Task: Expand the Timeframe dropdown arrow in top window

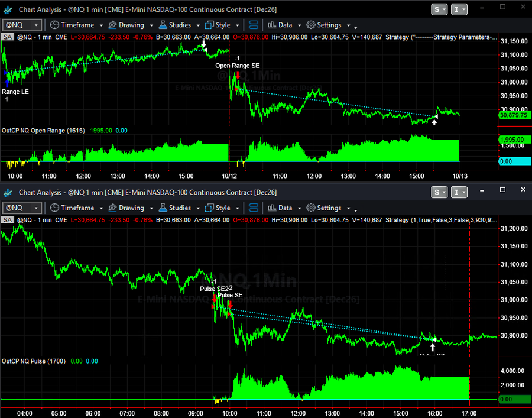Action: coord(101,25)
